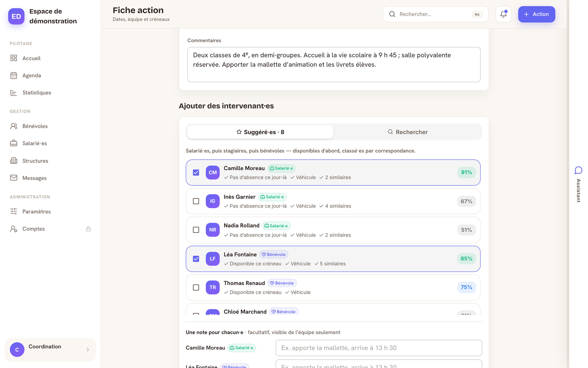Create a new Action

pos(536,14)
